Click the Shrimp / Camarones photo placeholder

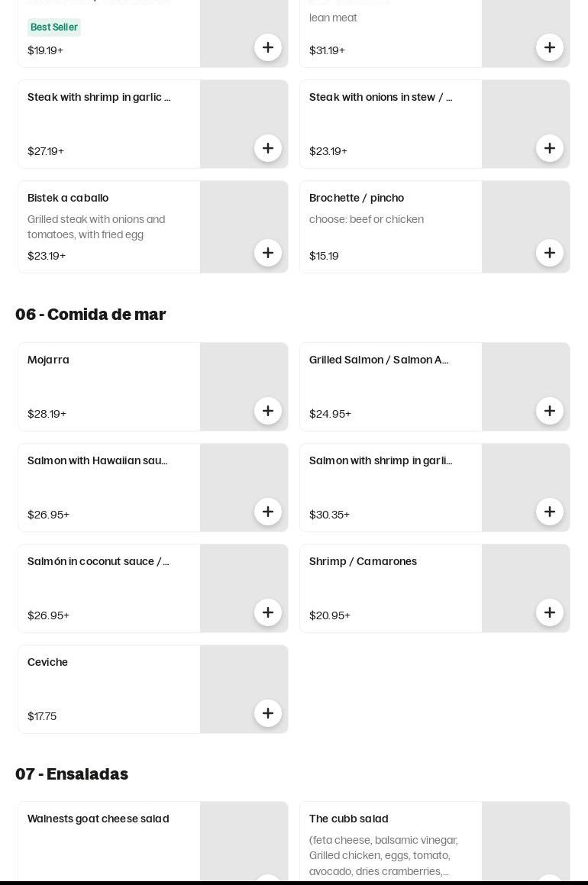[x=525, y=588]
